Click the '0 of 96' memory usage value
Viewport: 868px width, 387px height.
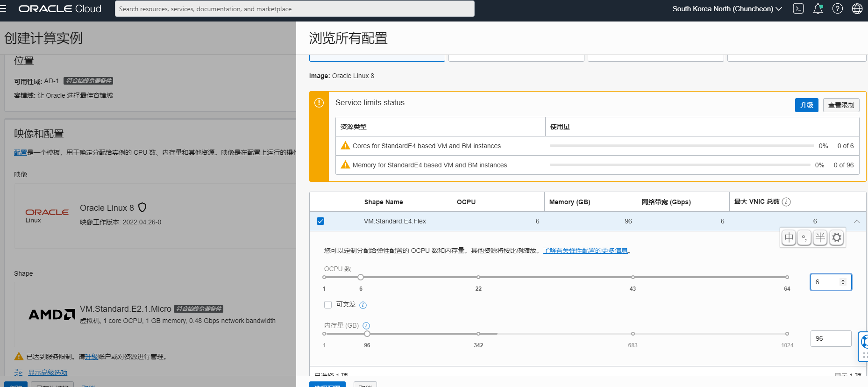pyautogui.click(x=844, y=165)
